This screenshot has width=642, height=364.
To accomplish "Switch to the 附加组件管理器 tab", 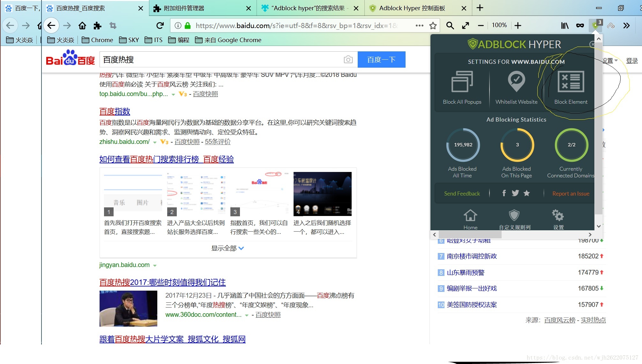I will click(202, 8).
